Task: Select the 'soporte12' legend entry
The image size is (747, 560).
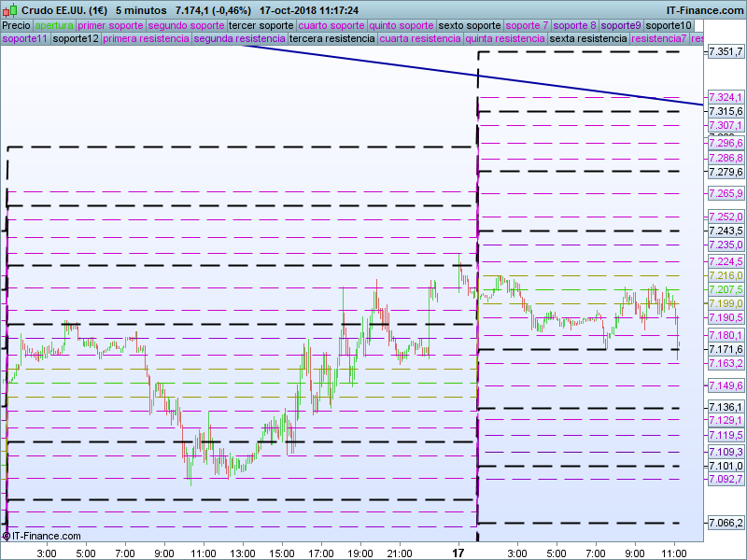Action: pos(76,39)
